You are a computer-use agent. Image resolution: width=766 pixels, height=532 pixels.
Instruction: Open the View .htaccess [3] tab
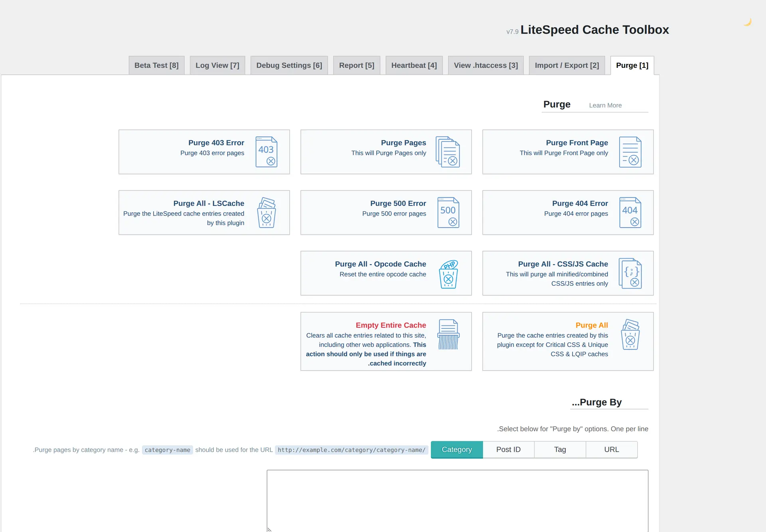coord(486,65)
